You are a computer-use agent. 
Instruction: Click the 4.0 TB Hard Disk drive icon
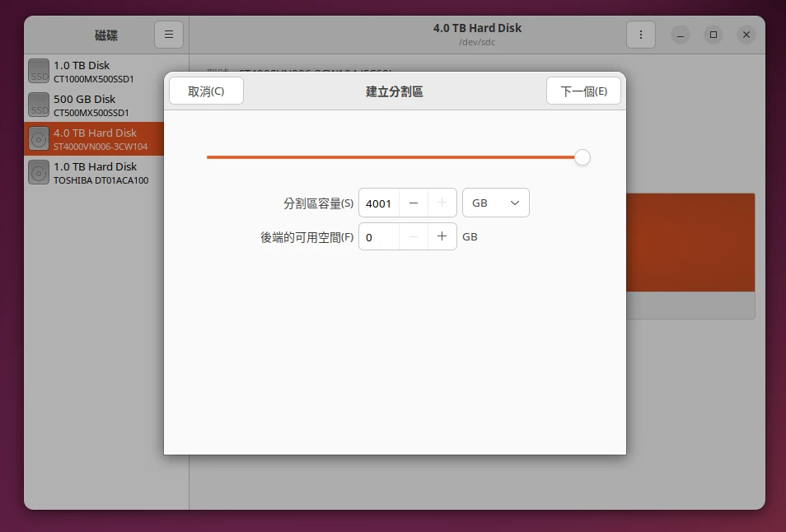(x=39, y=138)
